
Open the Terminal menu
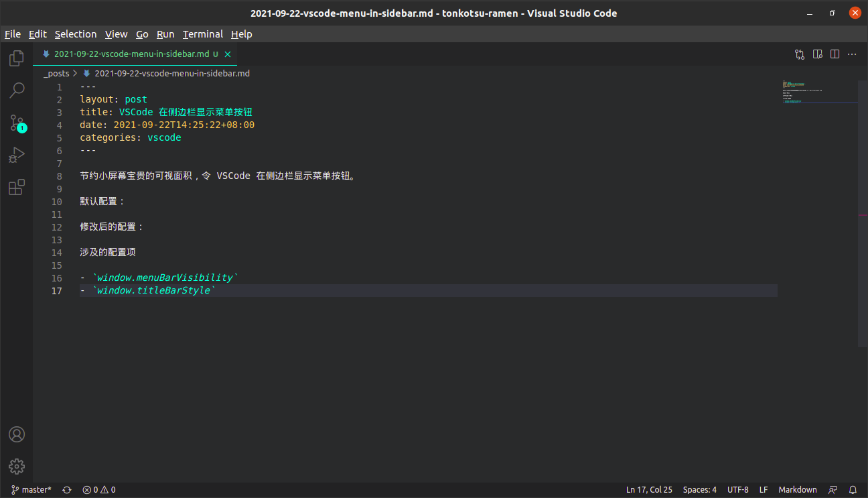coord(203,34)
